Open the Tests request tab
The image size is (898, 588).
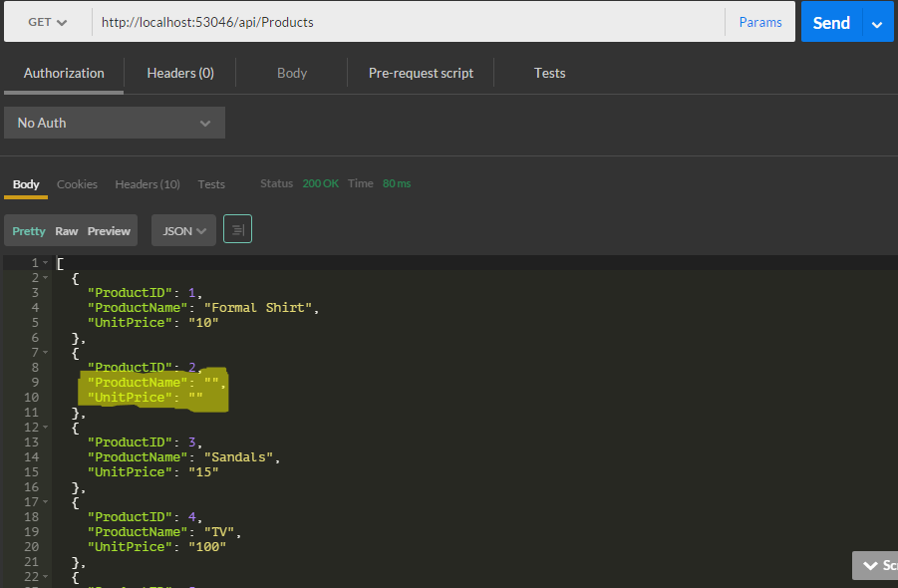click(x=549, y=72)
